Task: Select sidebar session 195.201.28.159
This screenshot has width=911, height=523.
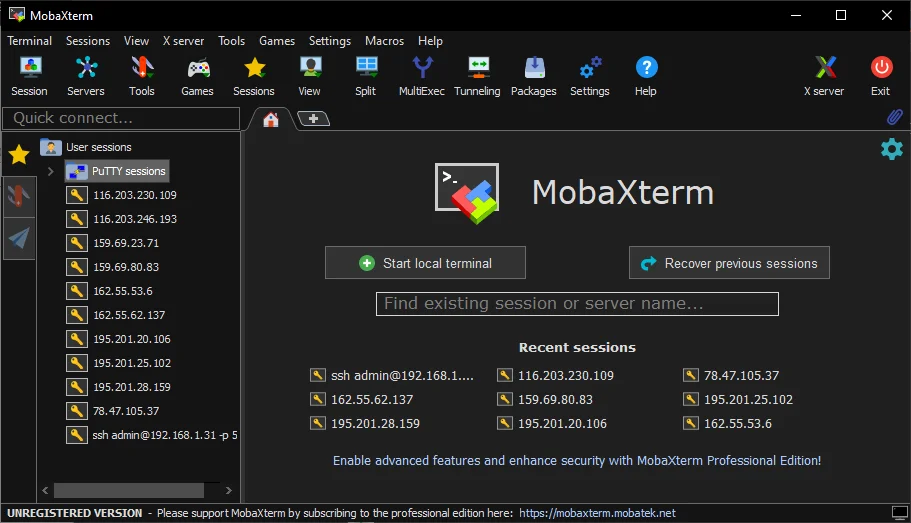Action: [119, 387]
